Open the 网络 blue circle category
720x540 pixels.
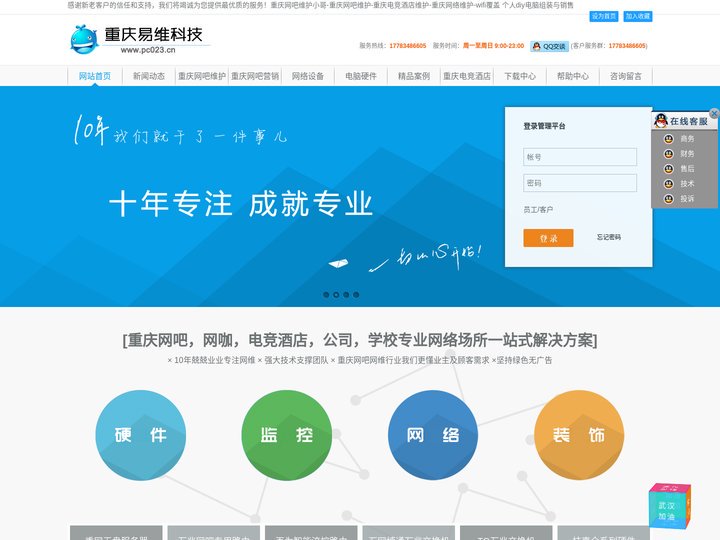coord(433,435)
